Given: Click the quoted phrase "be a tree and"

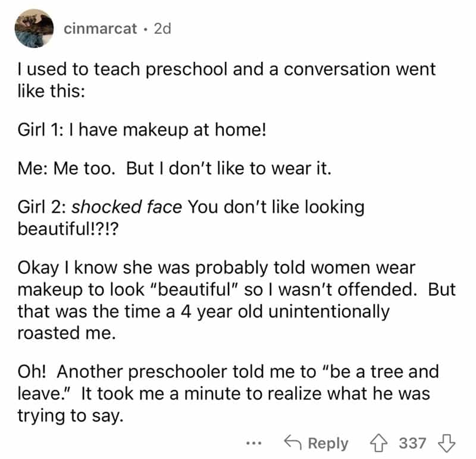Looking at the screenshot, I should tap(380, 372).
